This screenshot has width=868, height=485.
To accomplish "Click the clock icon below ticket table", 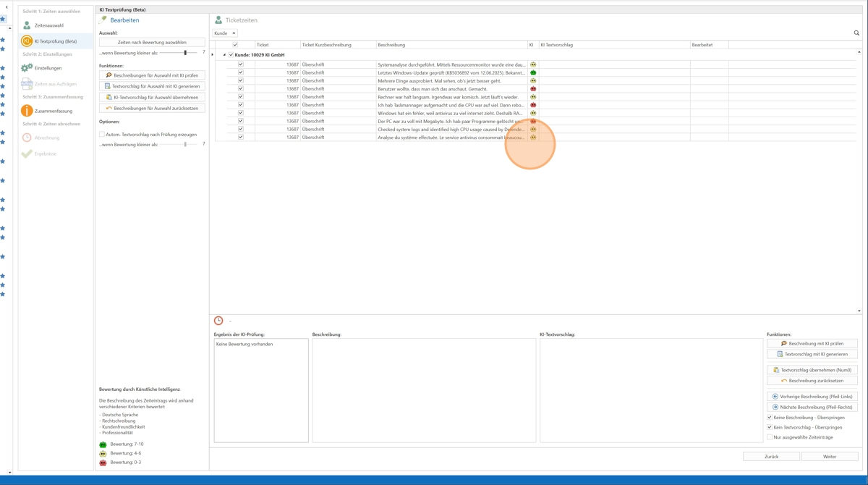I will point(218,321).
